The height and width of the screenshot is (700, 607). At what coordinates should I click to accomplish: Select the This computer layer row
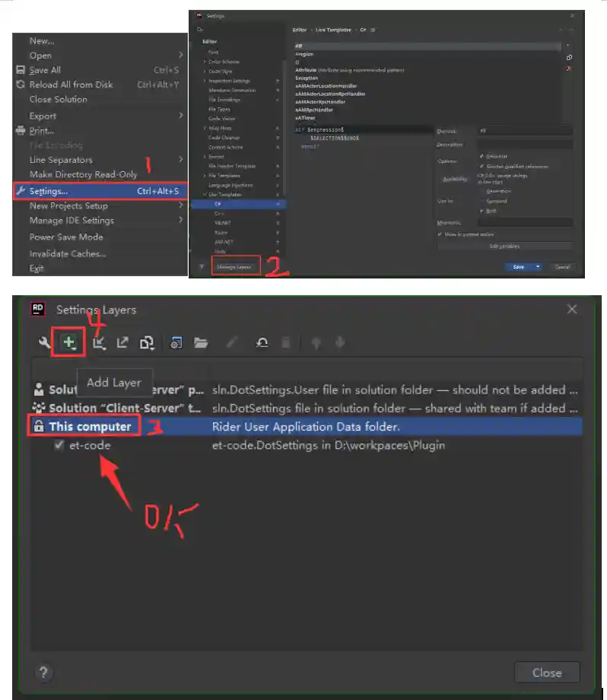coord(307,426)
